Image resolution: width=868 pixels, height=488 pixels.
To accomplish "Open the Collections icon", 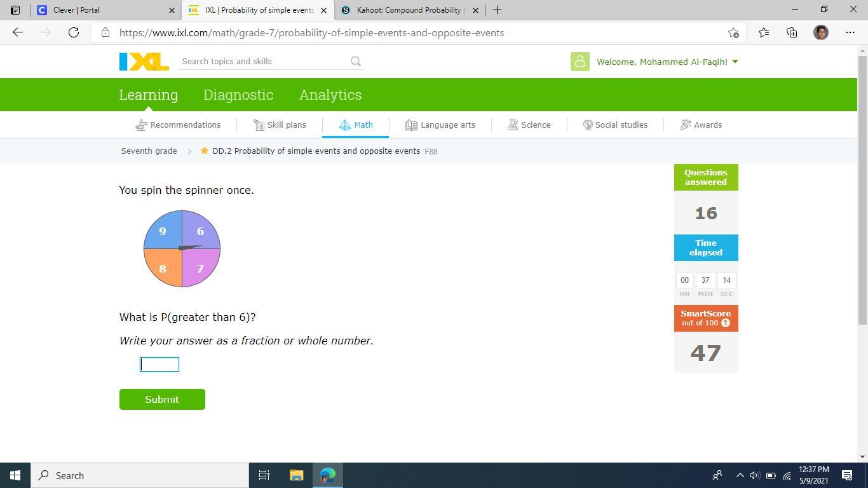I will (x=792, y=32).
